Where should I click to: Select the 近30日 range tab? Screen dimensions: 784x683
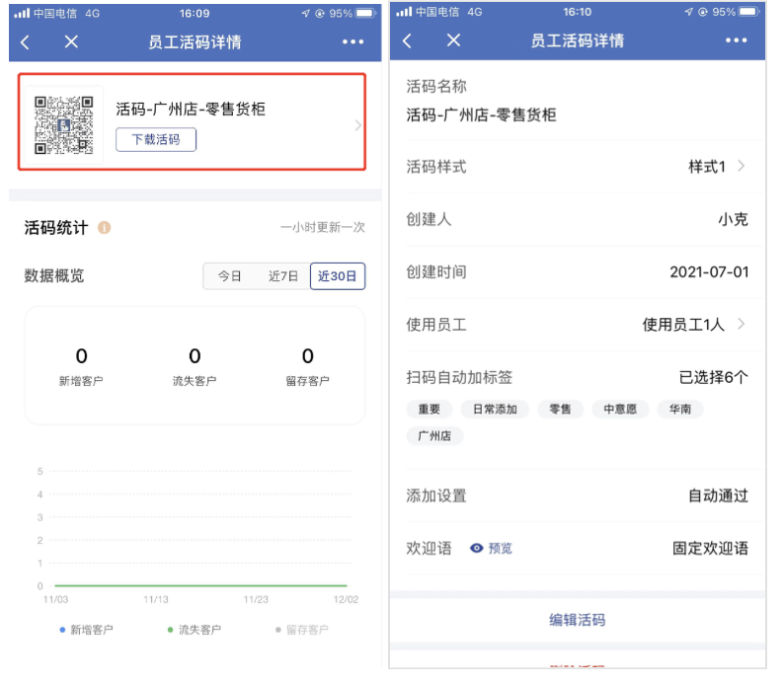(x=338, y=276)
